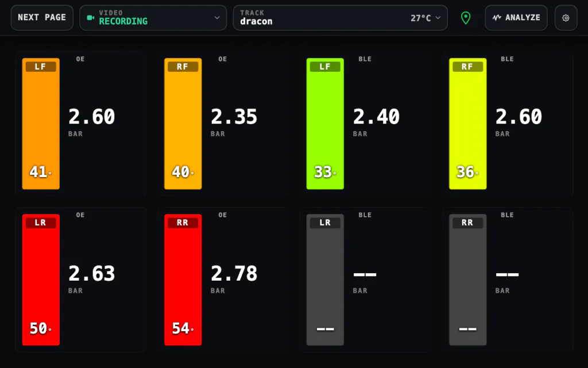The height and width of the screenshot is (368, 588).
Task: Click the 2.78 bar pressure value
Action: coord(234,273)
